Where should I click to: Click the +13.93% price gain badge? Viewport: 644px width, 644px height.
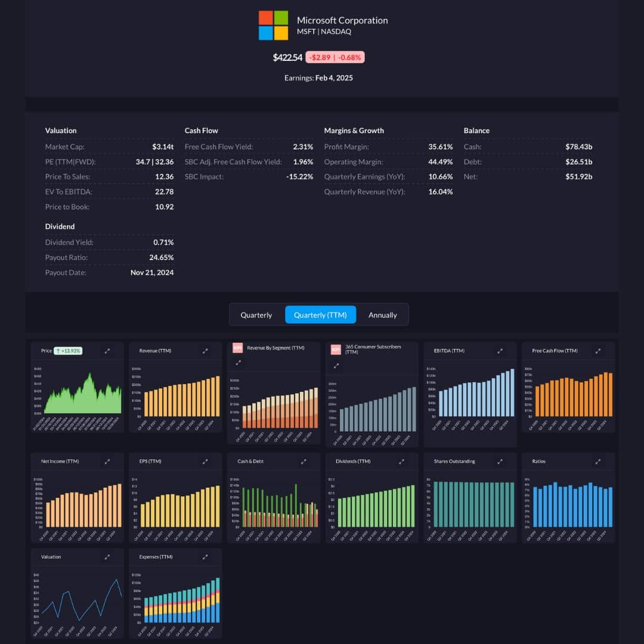[x=68, y=351]
